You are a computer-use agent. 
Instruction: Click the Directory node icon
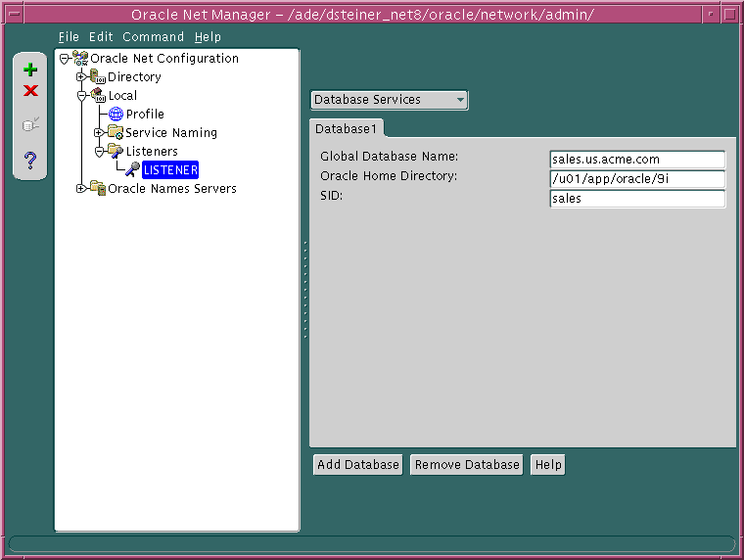[98, 77]
